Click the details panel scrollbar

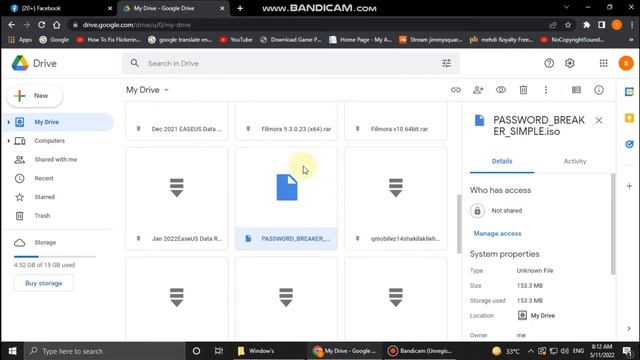(x=613, y=224)
